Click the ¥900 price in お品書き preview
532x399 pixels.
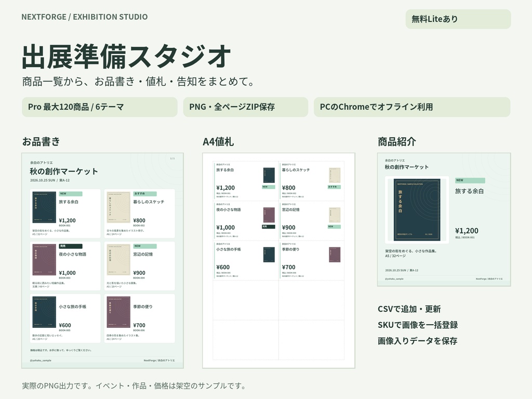[139, 273]
